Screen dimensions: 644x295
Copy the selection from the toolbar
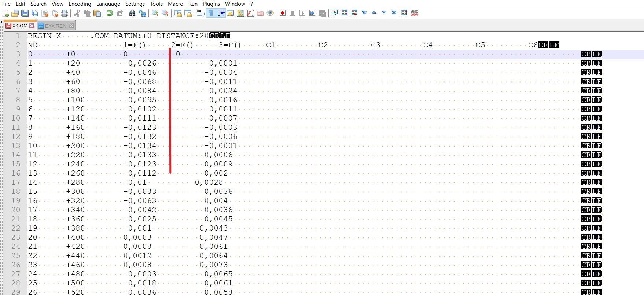pyautogui.click(x=87, y=14)
